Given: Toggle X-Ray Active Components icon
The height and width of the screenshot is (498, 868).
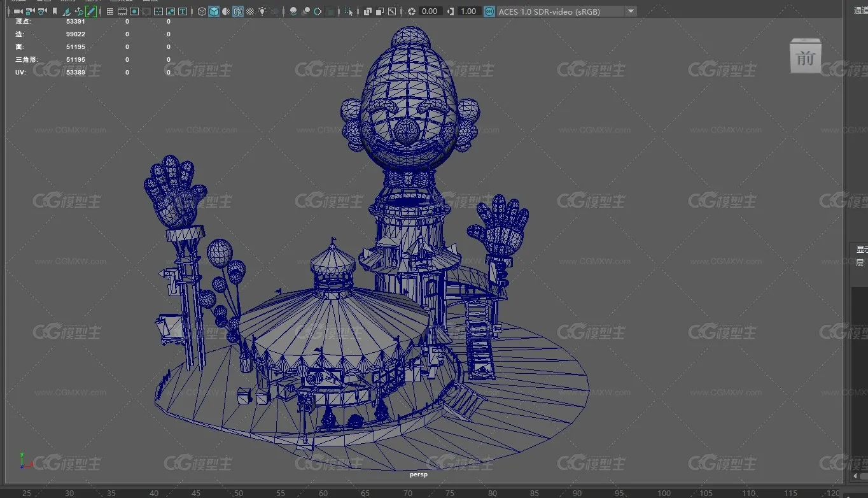Looking at the screenshot, I should (x=380, y=11).
